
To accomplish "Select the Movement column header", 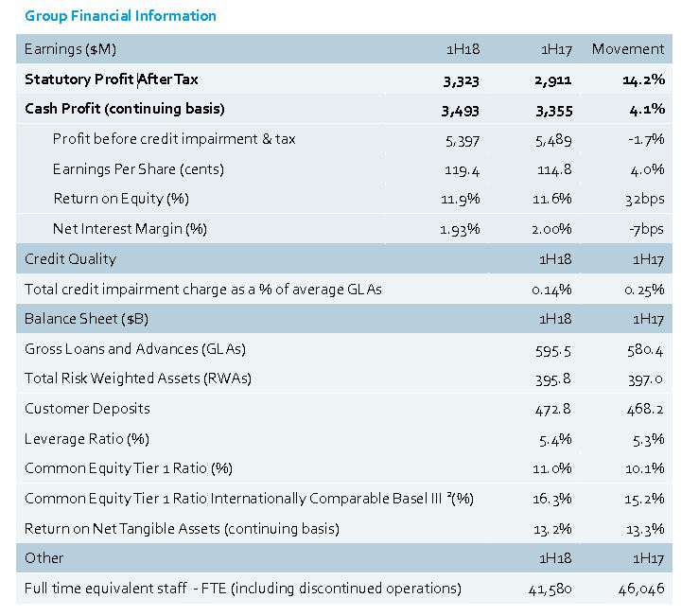I will [x=627, y=49].
